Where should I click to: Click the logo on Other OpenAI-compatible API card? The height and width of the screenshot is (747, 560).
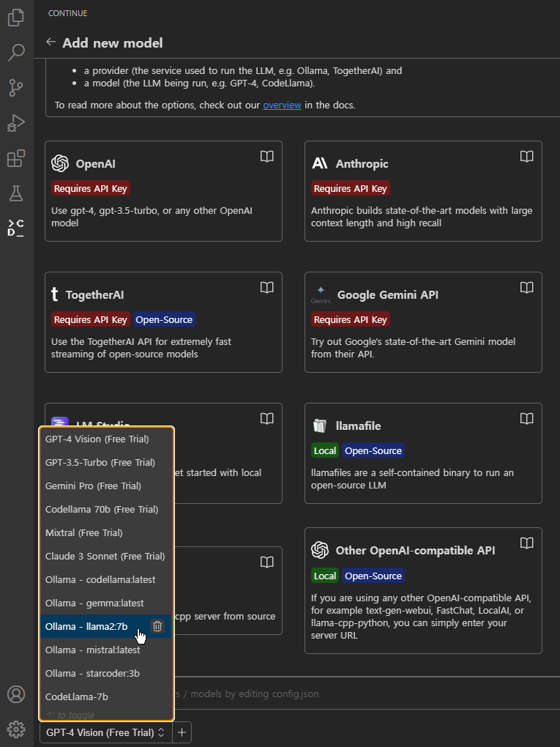(320, 550)
